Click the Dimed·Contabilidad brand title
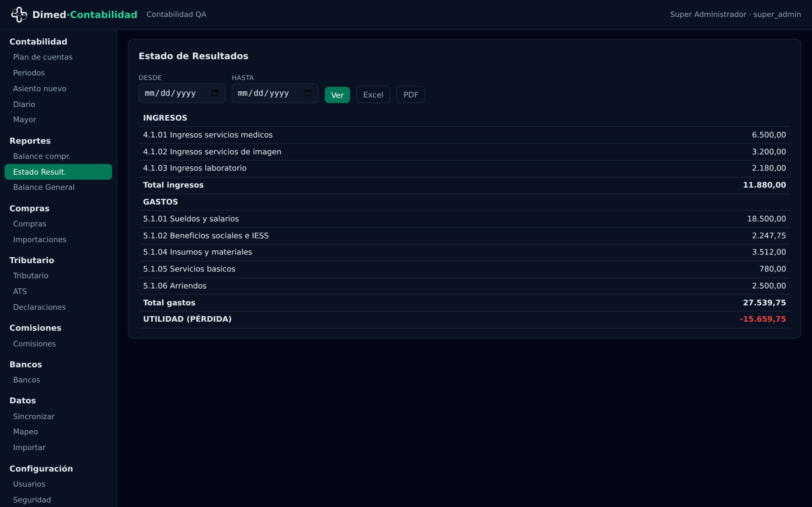 click(85, 15)
